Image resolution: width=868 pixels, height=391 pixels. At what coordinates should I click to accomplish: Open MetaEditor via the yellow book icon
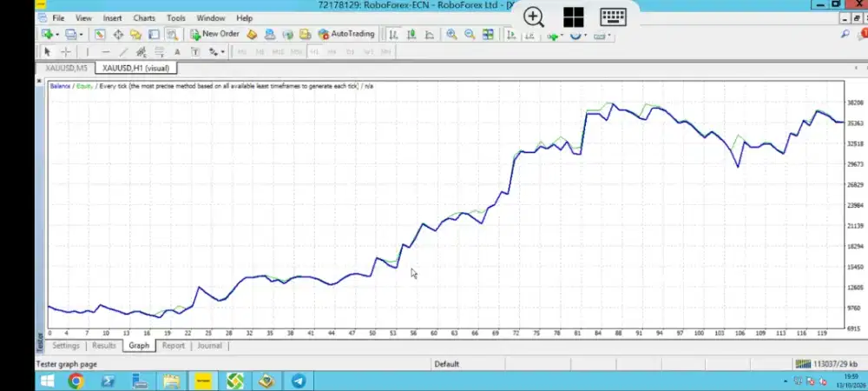point(252,35)
